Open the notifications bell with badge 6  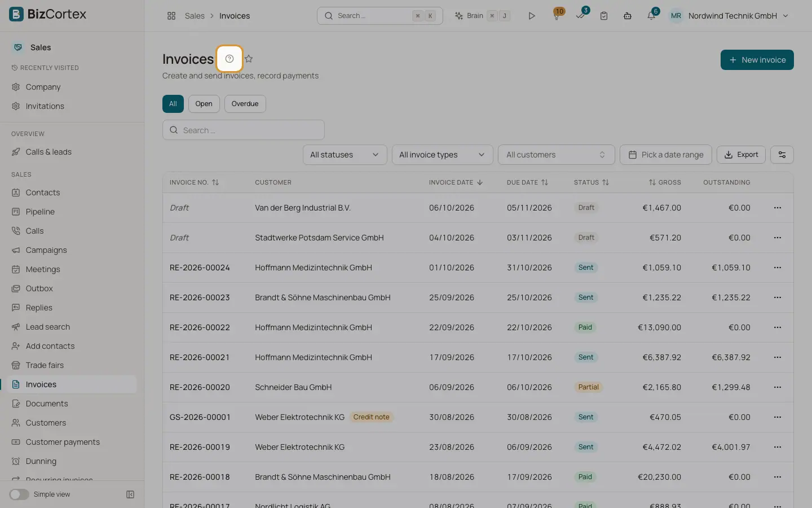(x=652, y=15)
